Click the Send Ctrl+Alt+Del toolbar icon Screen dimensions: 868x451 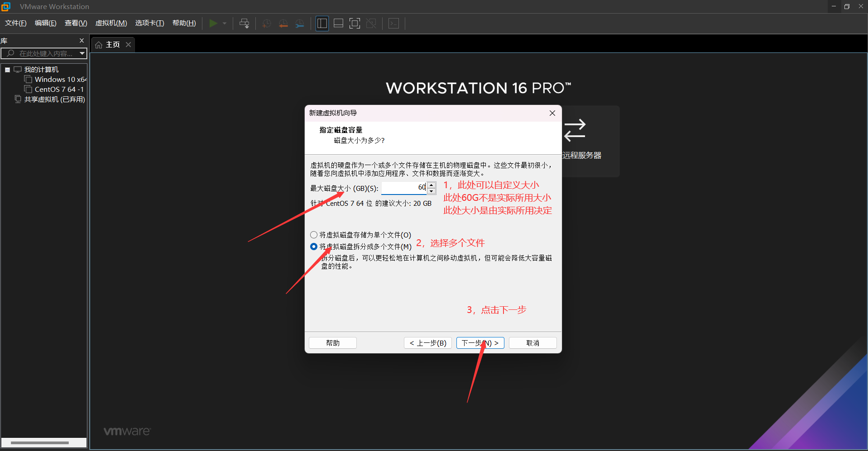tap(245, 24)
